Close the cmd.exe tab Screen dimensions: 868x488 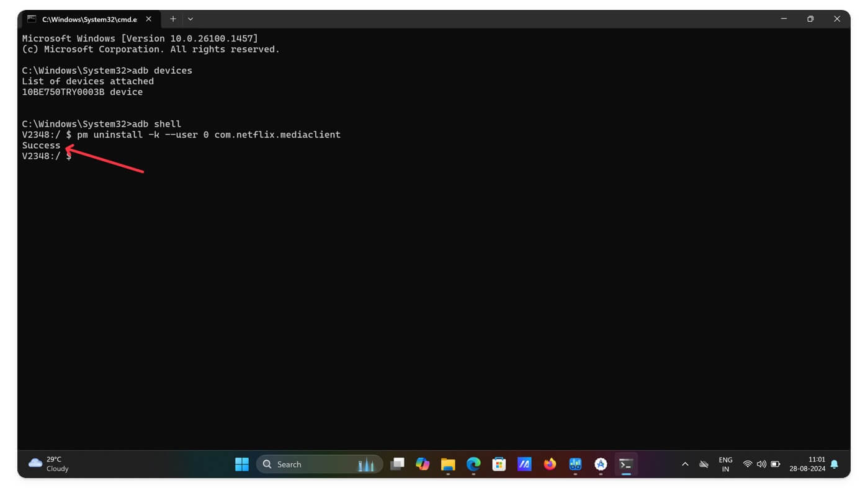pos(148,19)
